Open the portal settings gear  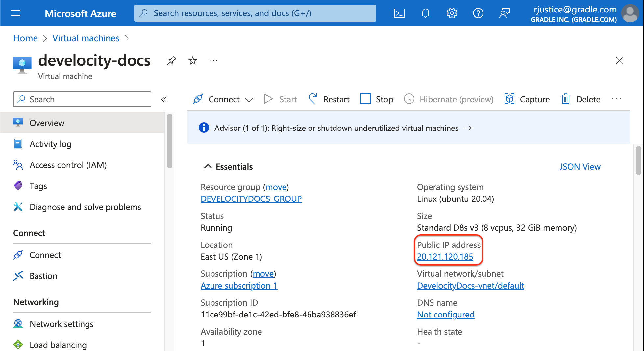tap(452, 13)
